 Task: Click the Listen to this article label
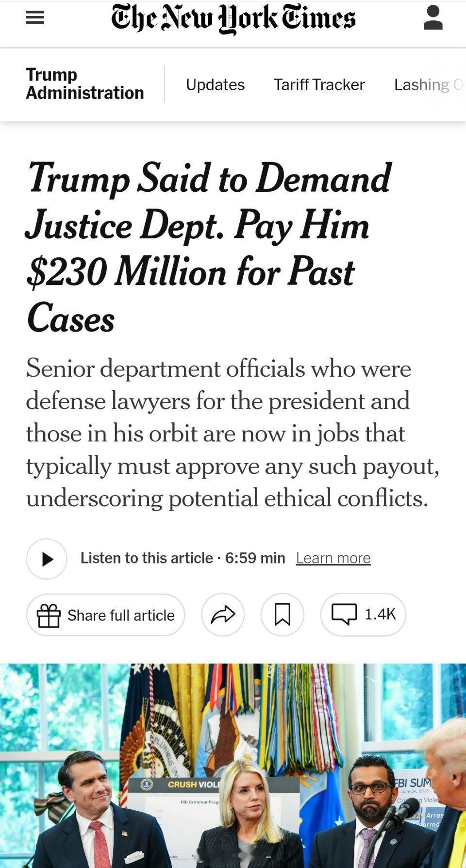point(147,558)
